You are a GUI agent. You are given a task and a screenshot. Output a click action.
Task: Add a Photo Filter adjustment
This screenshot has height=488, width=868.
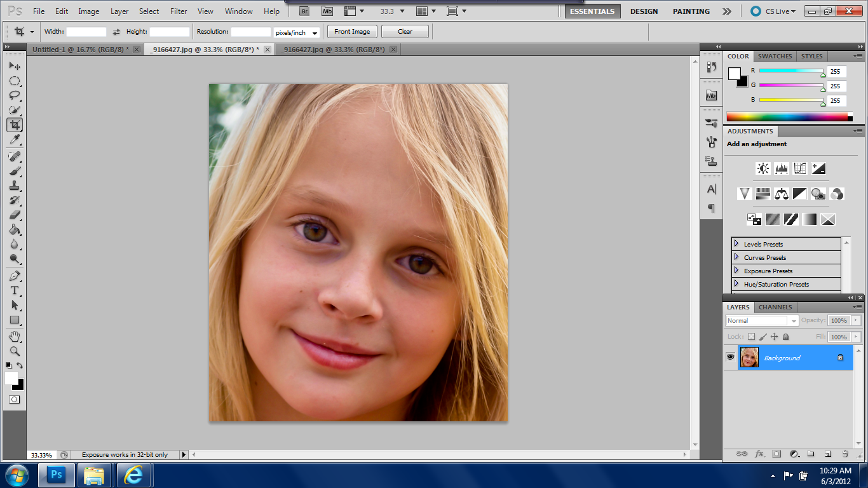point(818,194)
